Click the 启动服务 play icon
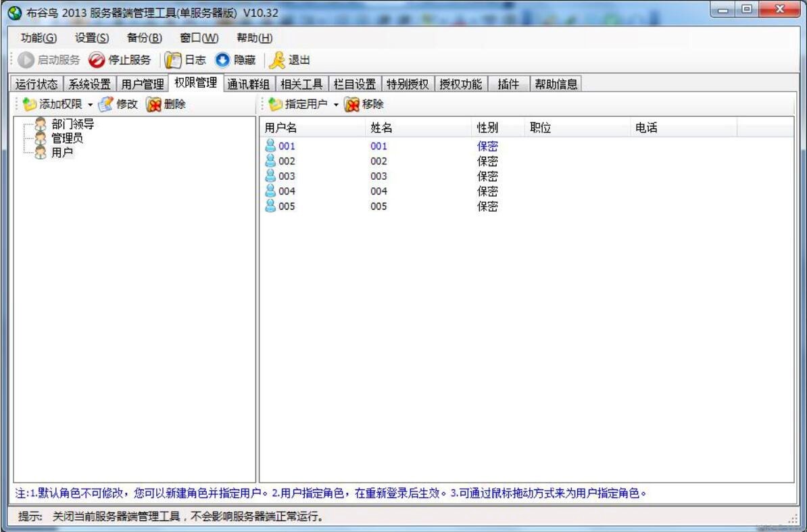Screen dimensions: 807x532 coord(26,60)
